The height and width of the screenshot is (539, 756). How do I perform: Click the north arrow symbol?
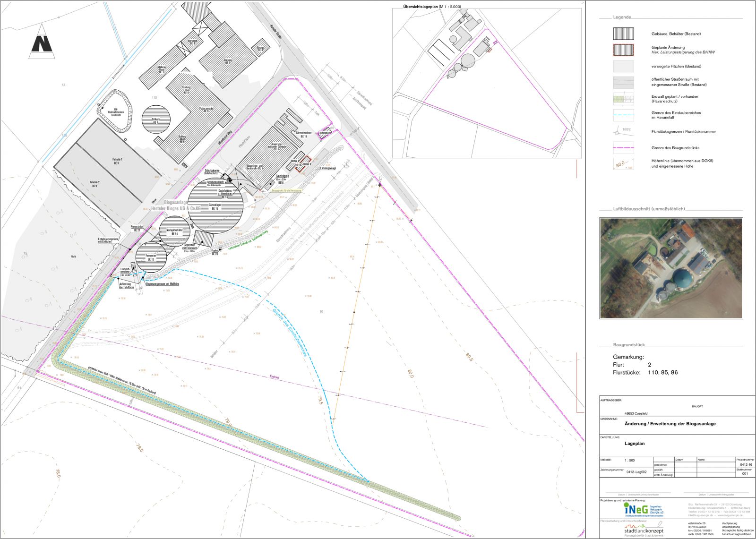[42, 43]
